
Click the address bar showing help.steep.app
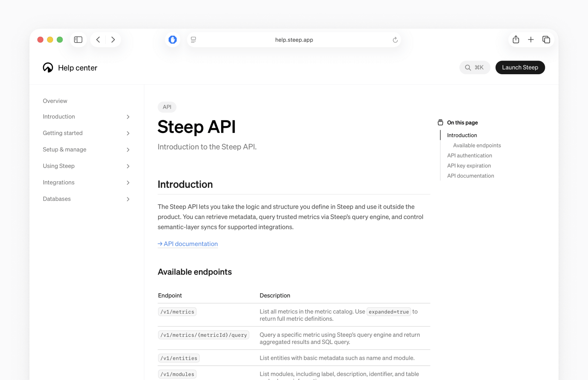point(294,40)
